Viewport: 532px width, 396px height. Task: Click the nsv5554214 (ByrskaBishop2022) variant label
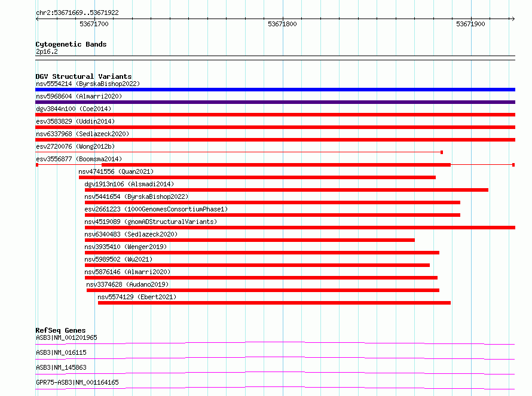click(x=88, y=84)
